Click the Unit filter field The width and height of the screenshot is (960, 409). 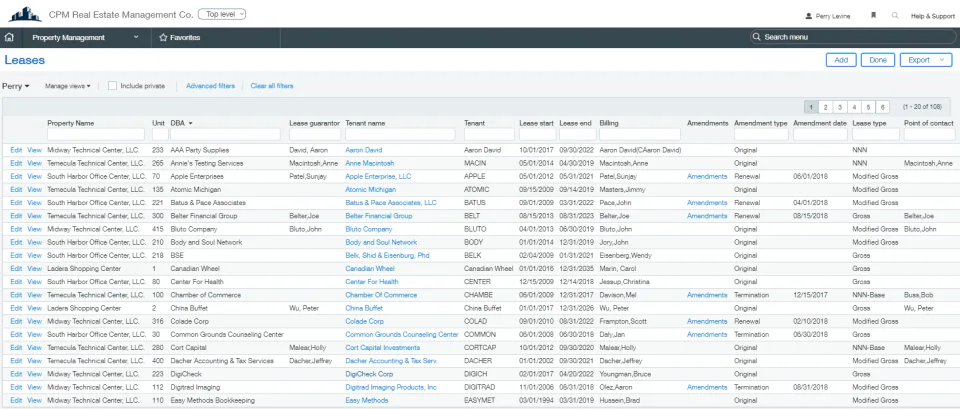click(x=160, y=134)
